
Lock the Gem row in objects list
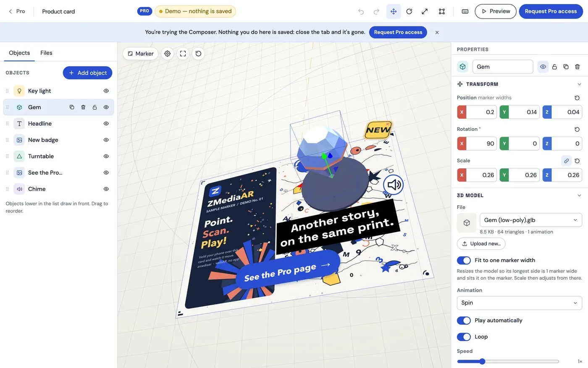click(x=94, y=107)
